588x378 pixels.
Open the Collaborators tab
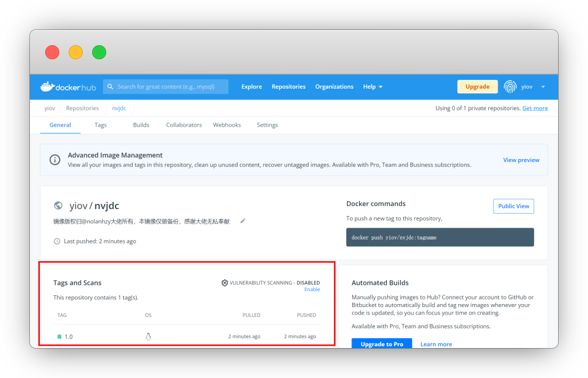[184, 125]
